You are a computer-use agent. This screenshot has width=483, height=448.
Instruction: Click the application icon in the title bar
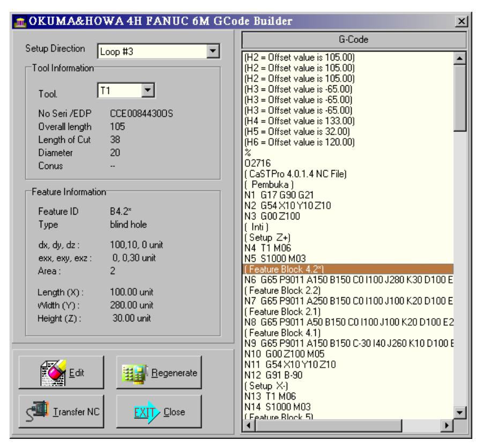[x=20, y=21]
